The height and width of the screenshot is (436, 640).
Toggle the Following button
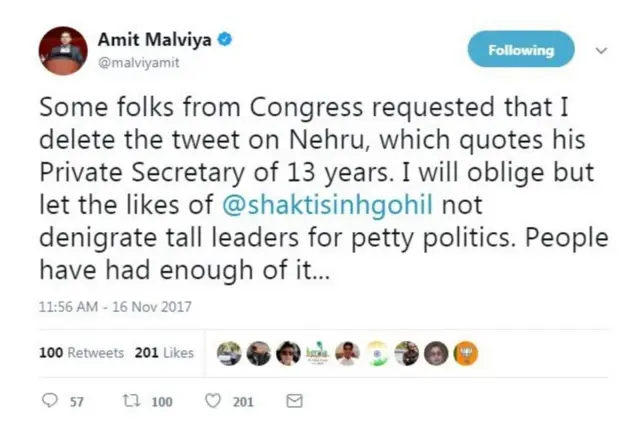(x=521, y=49)
